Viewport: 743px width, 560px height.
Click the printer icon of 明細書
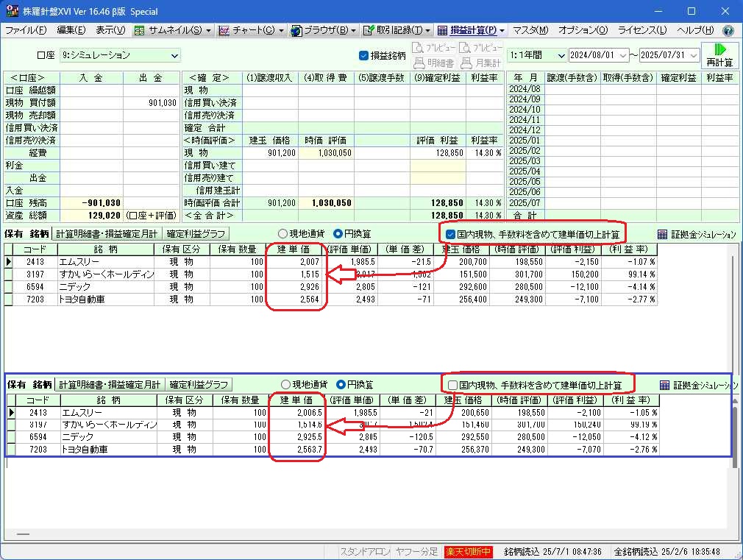point(419,63)
